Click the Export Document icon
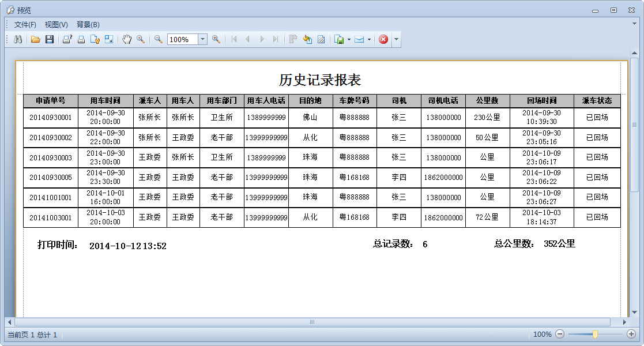Viewport: 644px width, 346px height. [x=339, y=39]
